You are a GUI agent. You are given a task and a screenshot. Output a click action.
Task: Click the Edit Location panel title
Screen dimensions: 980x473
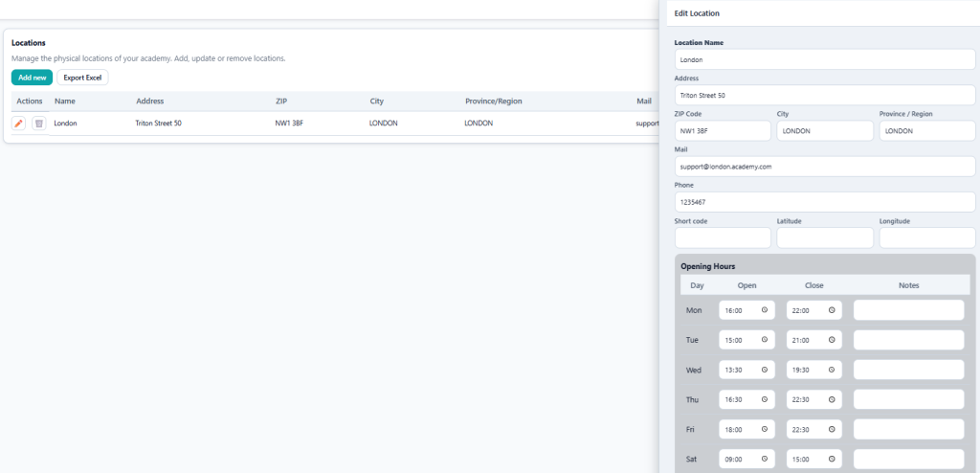tap(697, 13)
